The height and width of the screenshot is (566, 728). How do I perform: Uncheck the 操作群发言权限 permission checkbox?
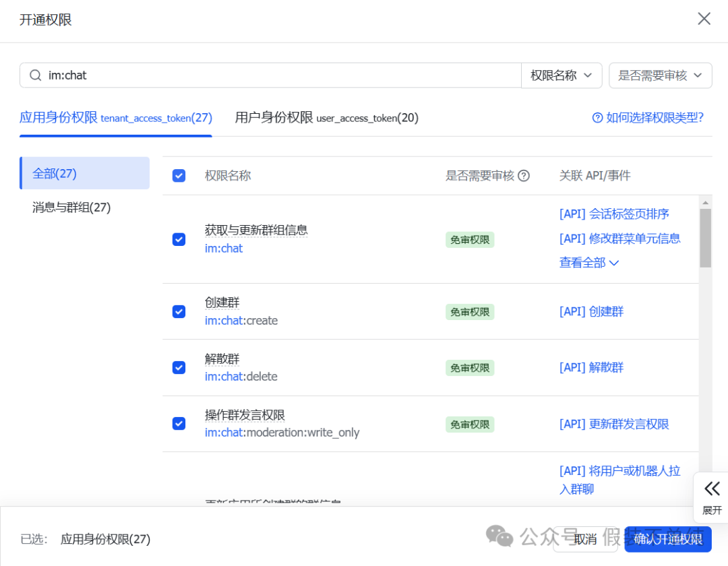(179, 424)
